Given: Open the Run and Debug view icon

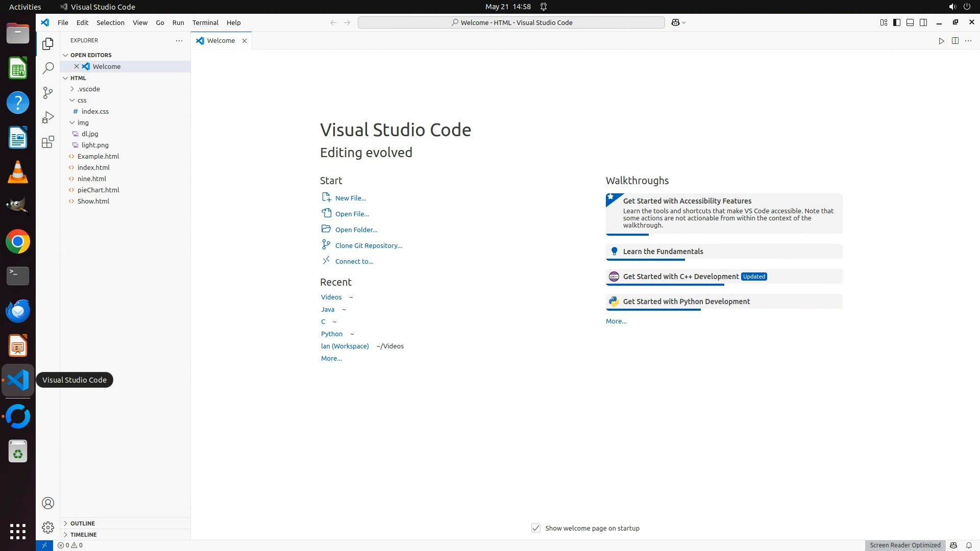Looking at the screenshot, I should pyautogui.click(x=48, y=117).
